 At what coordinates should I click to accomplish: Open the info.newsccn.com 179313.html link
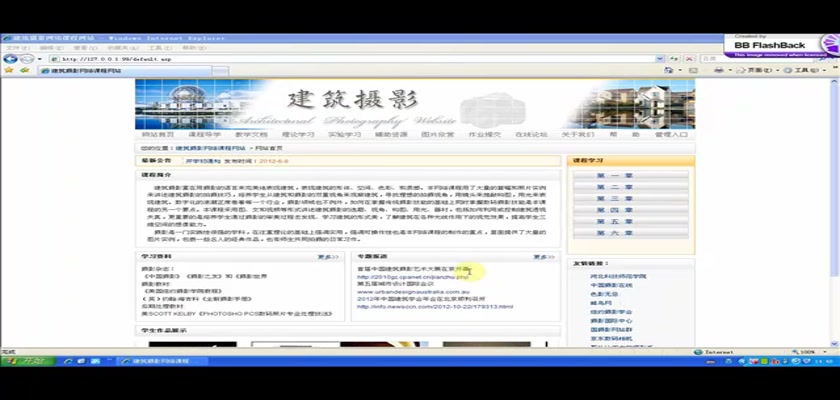435,307
